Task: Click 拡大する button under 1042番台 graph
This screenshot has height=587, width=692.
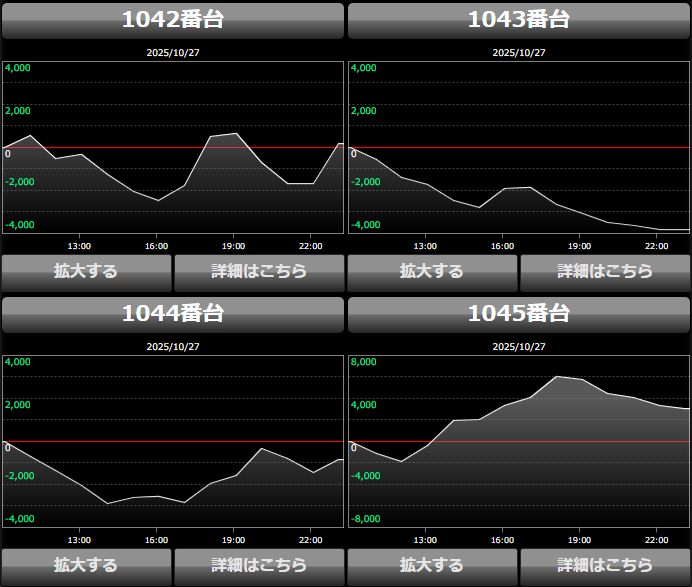Action: point(86,271)
